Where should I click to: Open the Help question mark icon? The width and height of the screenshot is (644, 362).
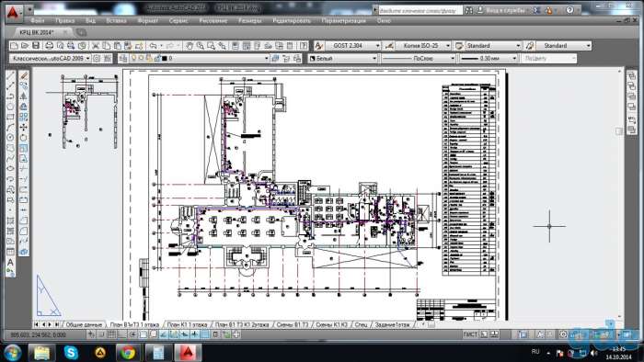click(304, 46)
